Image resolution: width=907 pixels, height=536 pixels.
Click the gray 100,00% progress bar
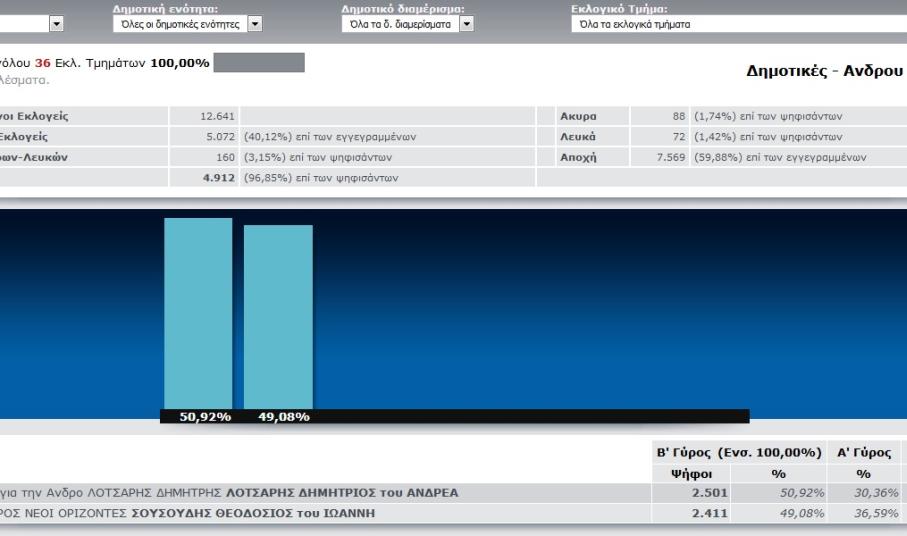point(259,63)
